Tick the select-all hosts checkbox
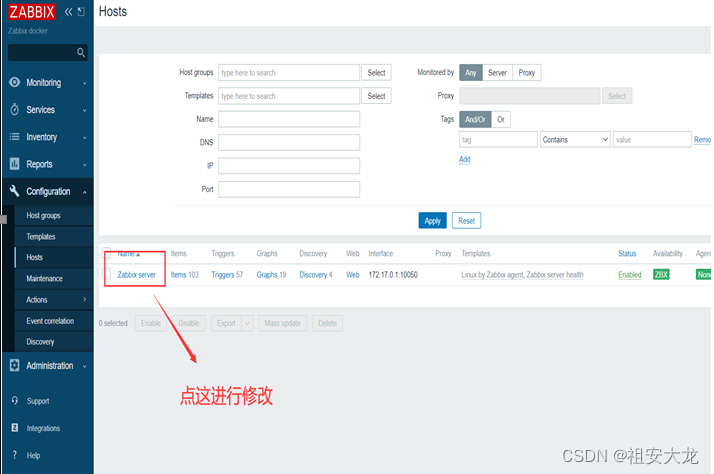The image size is (714, 474). coord(107,253)
